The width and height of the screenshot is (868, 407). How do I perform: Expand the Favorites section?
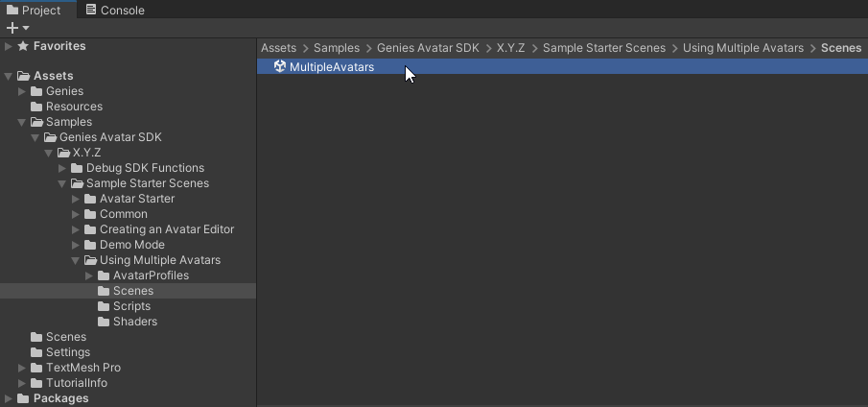point(9,46)
